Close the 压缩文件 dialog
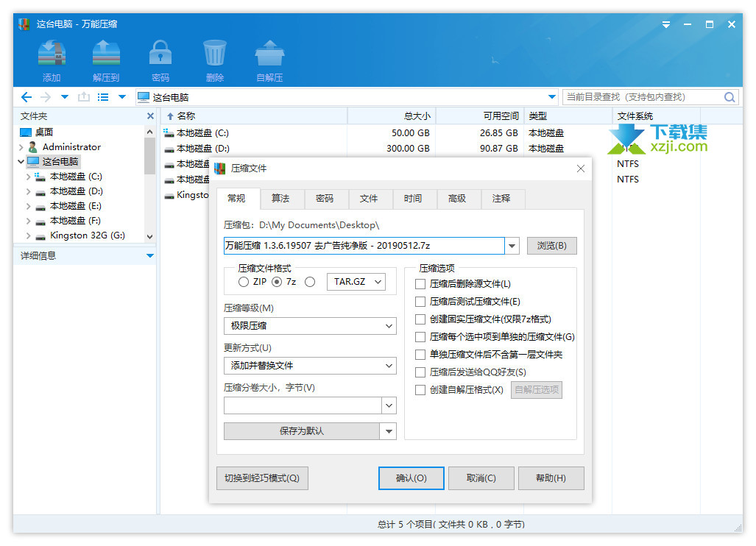The image size is (756, 546). tap(581, 169)
